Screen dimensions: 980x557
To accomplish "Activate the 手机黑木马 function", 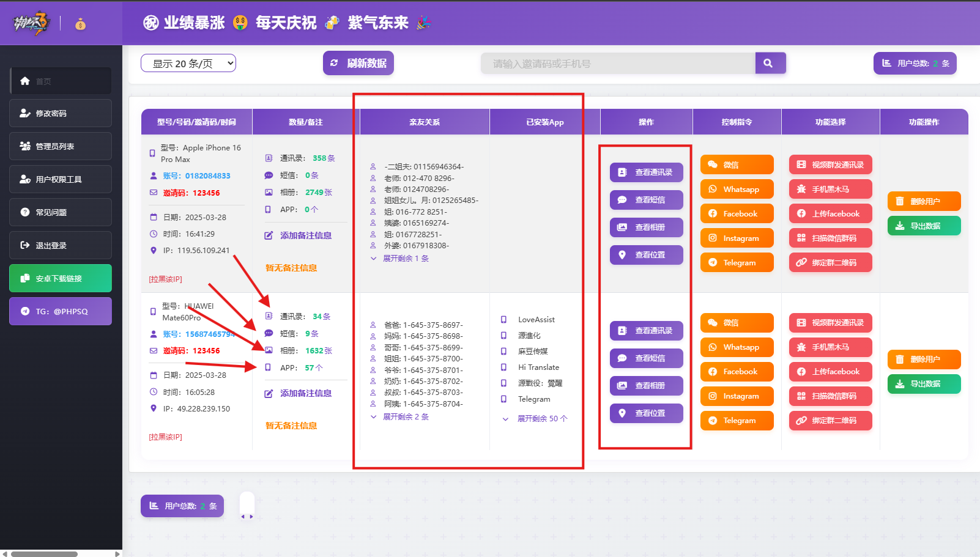I will tap(830, 189).
